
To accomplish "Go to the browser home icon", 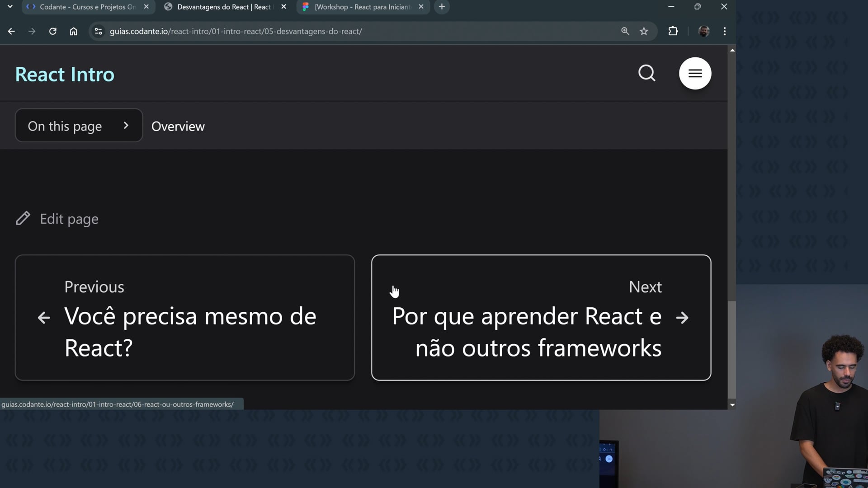I will pyautogui.click(x=74, y=31).
